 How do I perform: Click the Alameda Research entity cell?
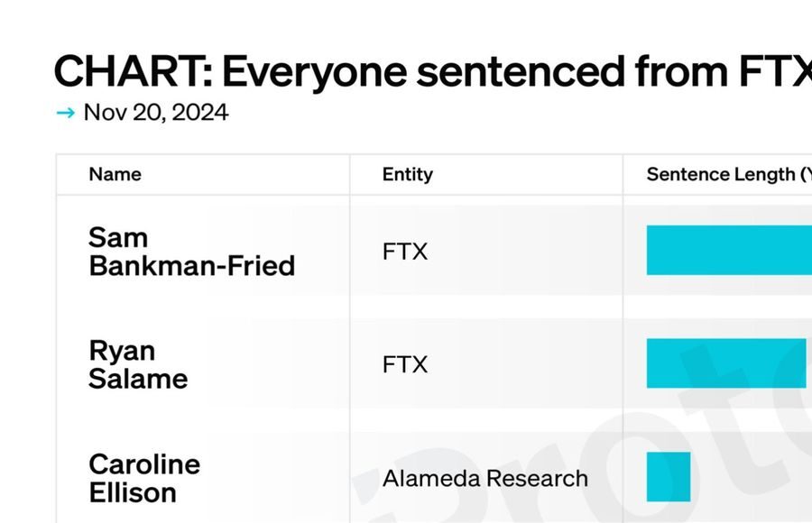(485, 479)
